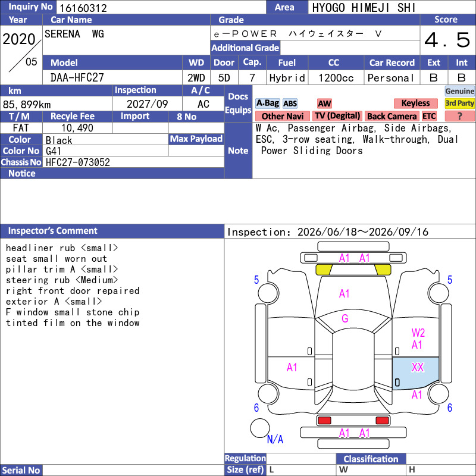Click the year value 2020

pos(19,39)
